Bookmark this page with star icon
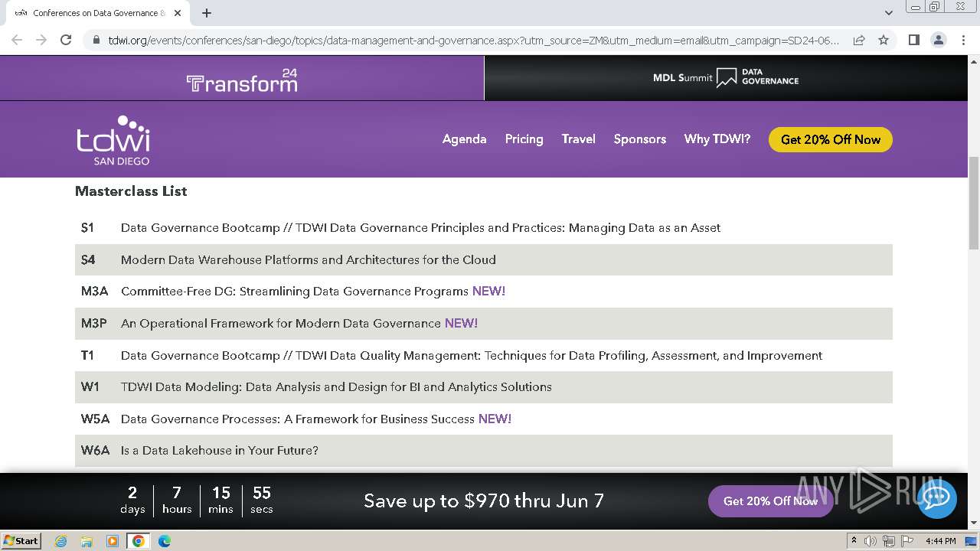This screenshot has height=551, width=980. [x=884, y=40]
